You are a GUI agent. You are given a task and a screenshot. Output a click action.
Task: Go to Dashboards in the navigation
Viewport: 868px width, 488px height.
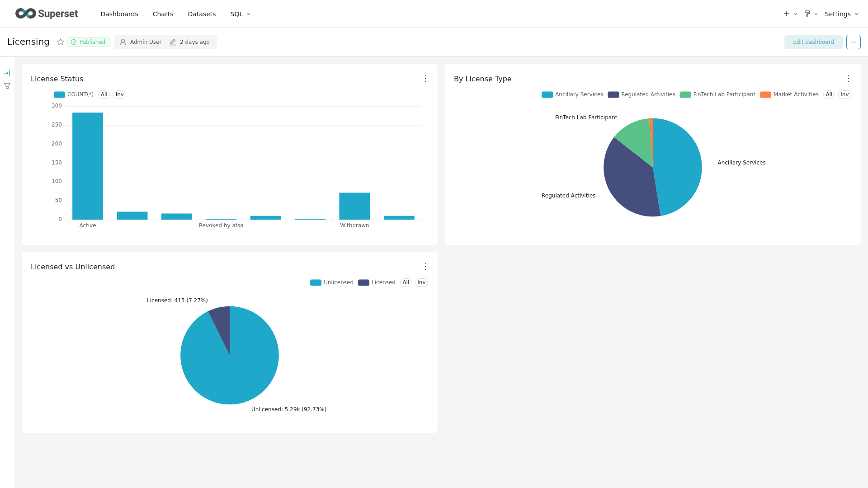pos(119,14)
